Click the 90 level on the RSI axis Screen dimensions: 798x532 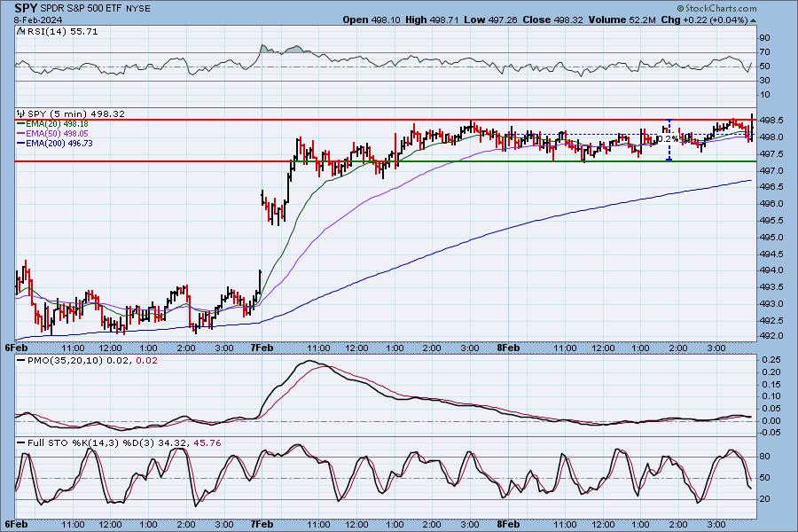click(x=765, y=37)
